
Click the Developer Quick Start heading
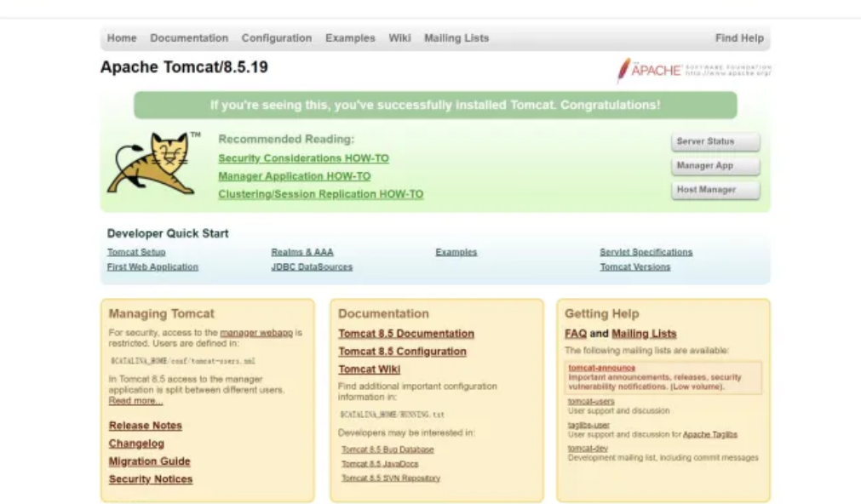click(168, 233)
